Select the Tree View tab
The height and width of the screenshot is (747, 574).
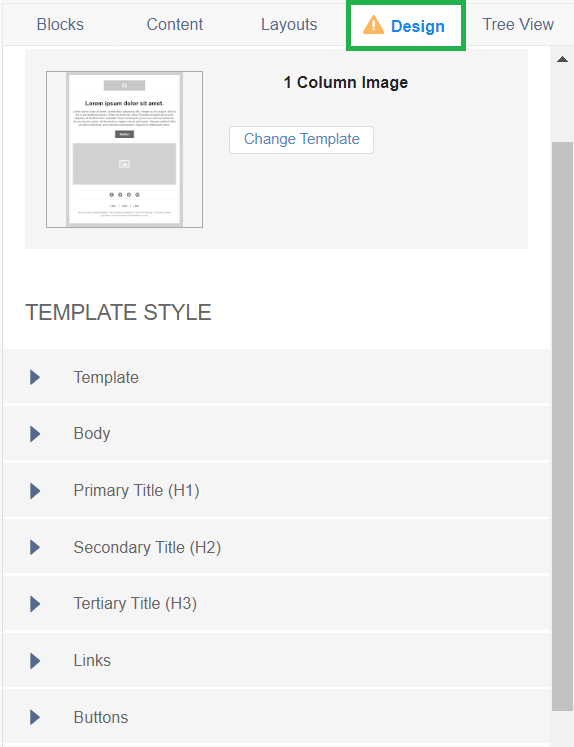point(518,24)
